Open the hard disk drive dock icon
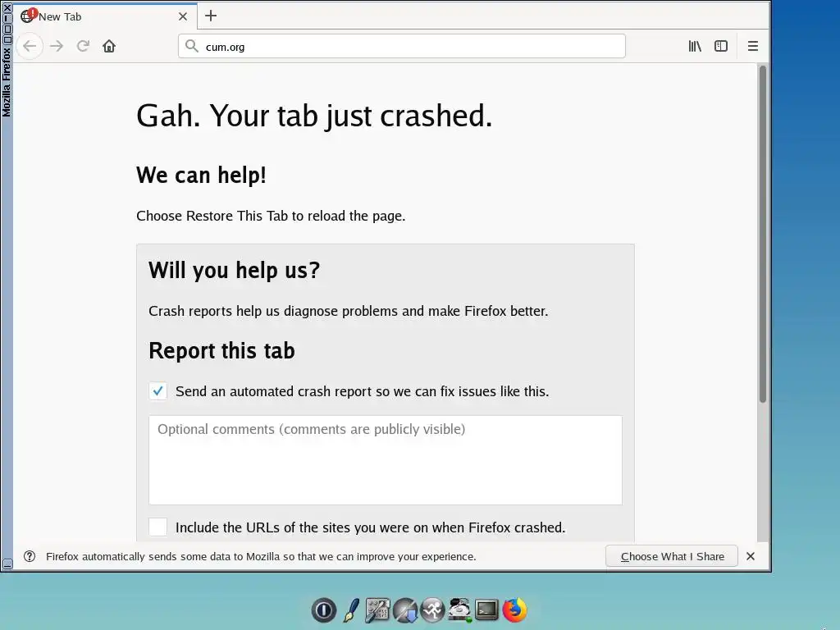This screenshot has width=840, height=630. pyautogui.click(x=459, y=609)
